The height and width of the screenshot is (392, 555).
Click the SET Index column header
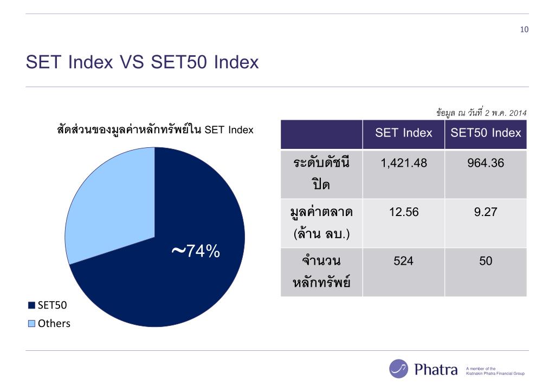pyautogui.click(x=403, y=134)
